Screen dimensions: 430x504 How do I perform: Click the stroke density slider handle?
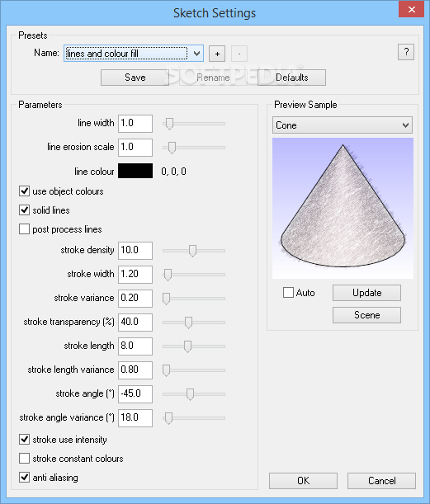tap(192, 251)
